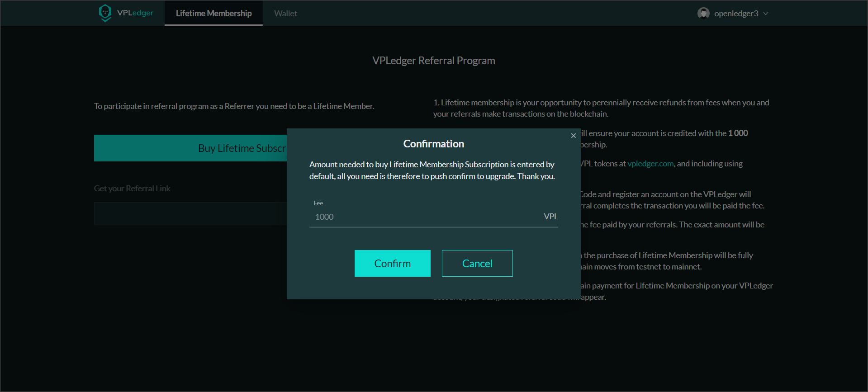868x392 pixels.
Task: Click the Fee label above the amount
Action: (x=318, y=203)
